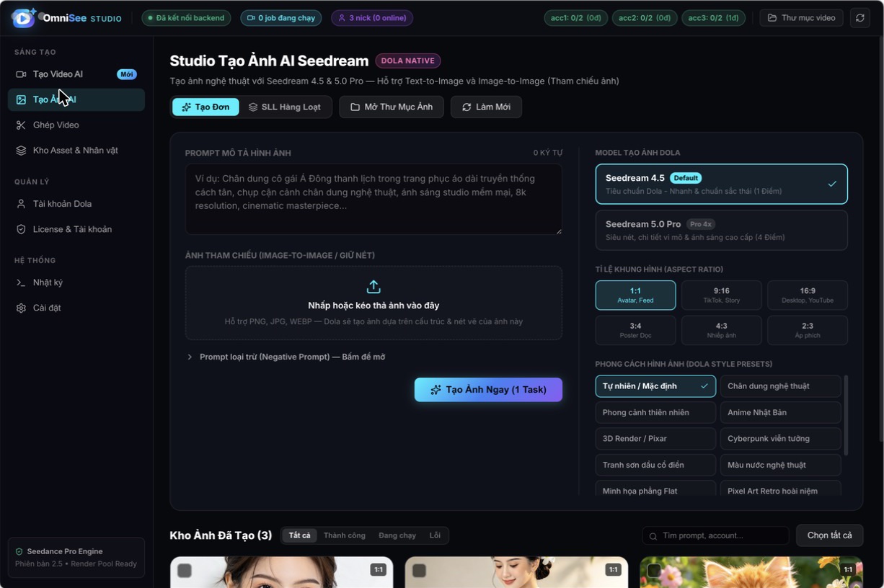
Task: Open Tạo Video AI in sidebar
Action: 76,74
